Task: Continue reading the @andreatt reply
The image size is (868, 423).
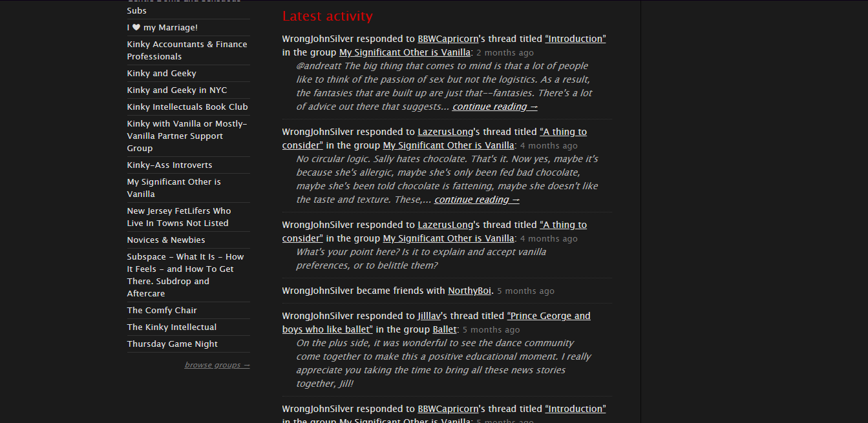Action: coord(495,107)
